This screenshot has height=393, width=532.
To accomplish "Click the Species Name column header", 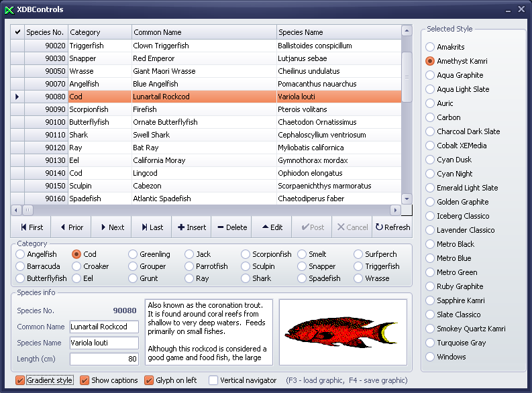I will click(338, 32).
